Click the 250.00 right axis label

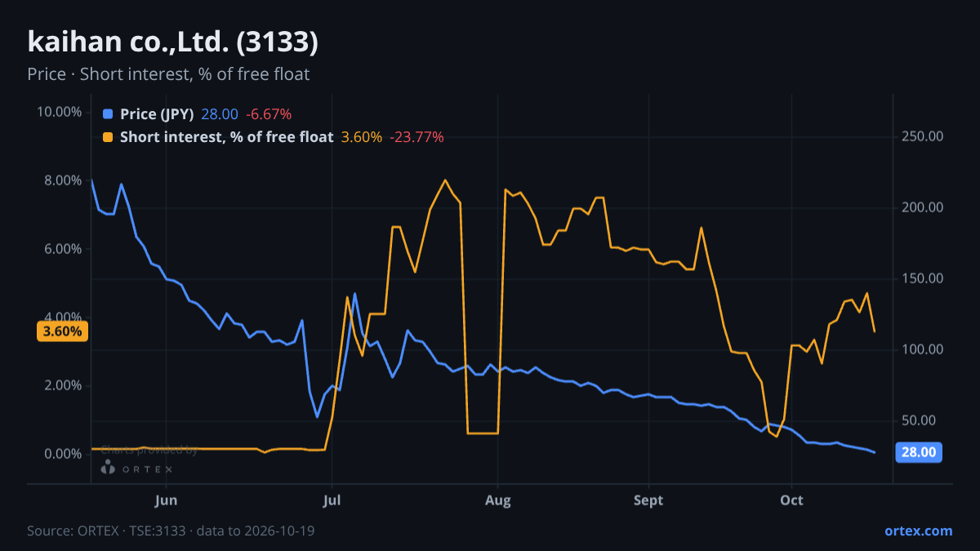[923, 136]
